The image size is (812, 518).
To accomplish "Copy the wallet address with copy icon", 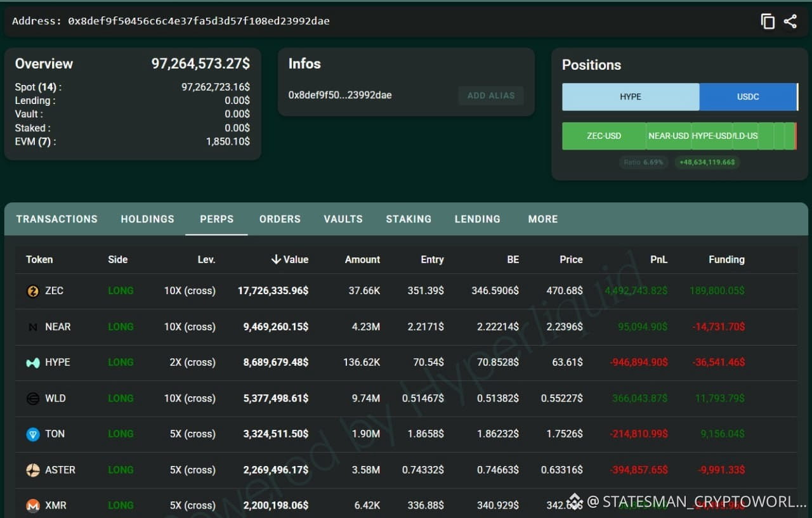I will click(x=768, y=21).
